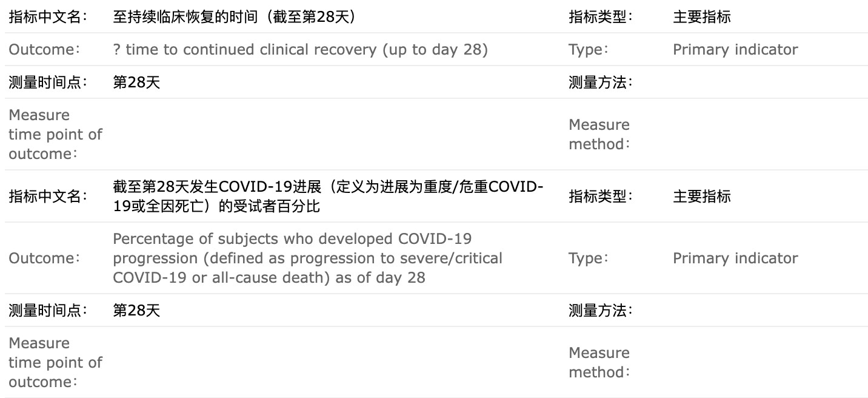This screenshot has width=868, height=398.
Task: Click the "Type:" label beside the COVID-19 progression outcome
Action: tap(588, 258)
